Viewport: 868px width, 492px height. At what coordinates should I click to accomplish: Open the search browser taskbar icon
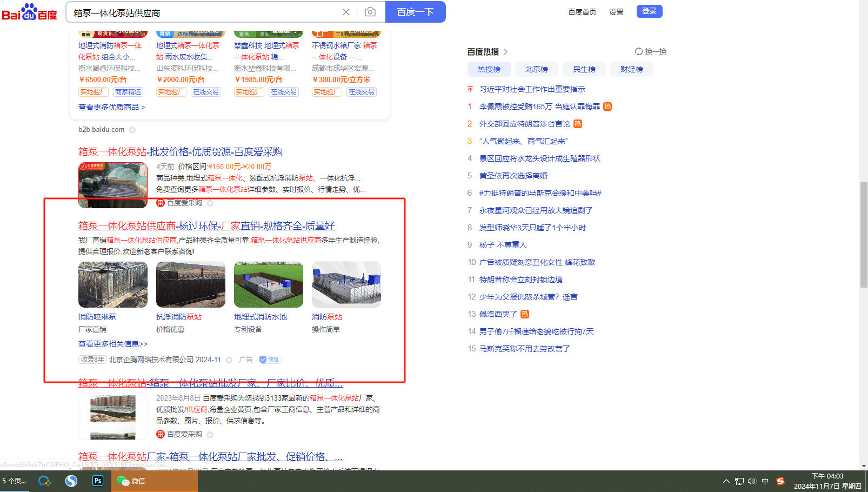coord(44,481)
